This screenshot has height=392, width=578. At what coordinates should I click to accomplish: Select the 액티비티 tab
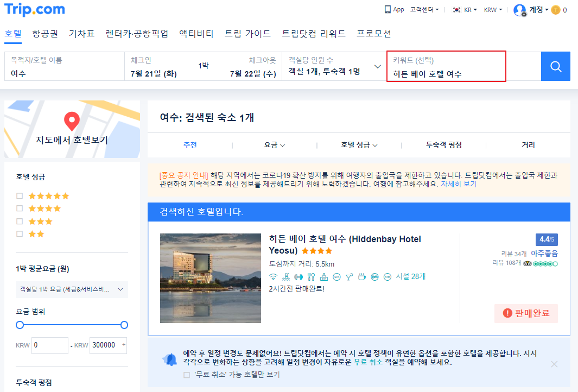[x=196, y=34]
